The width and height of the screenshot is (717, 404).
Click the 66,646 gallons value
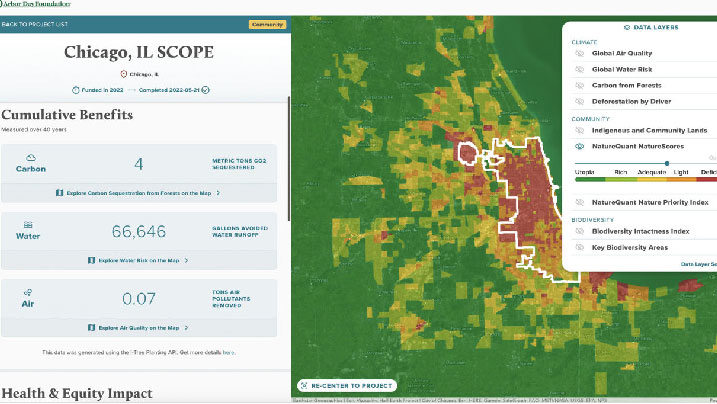point(139,232)
